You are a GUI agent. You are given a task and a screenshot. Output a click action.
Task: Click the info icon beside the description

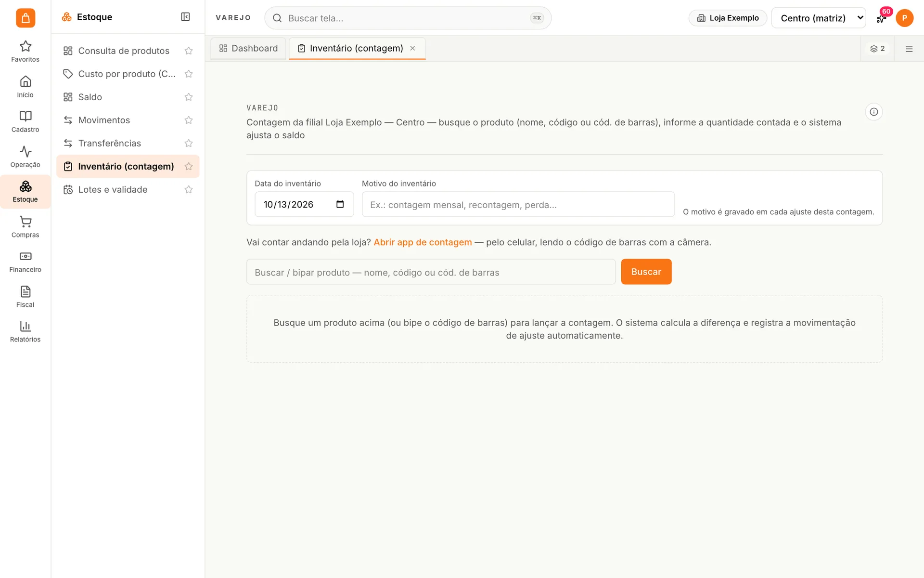[x=873, y=112]
